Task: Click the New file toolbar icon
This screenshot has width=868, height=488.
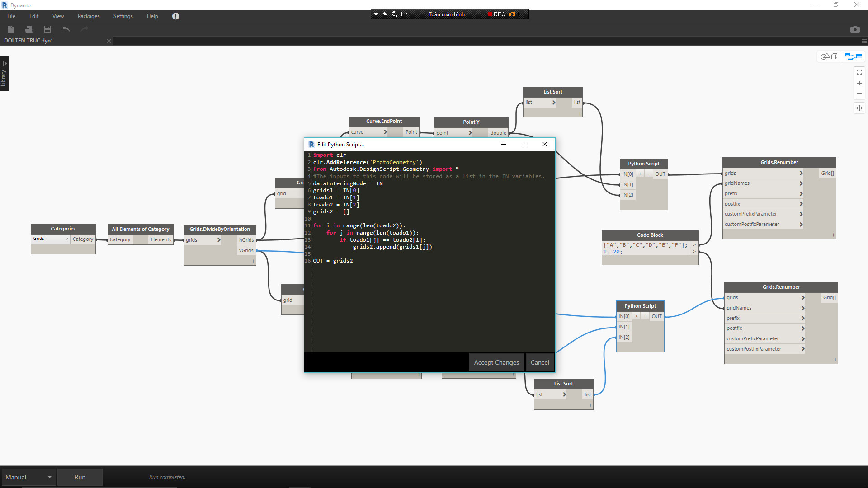Action: (11, 29)
